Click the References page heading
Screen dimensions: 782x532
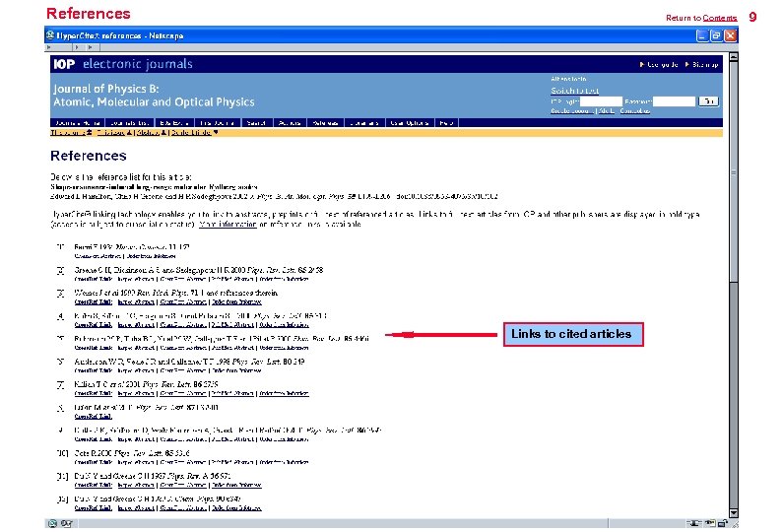click(89, 156)
